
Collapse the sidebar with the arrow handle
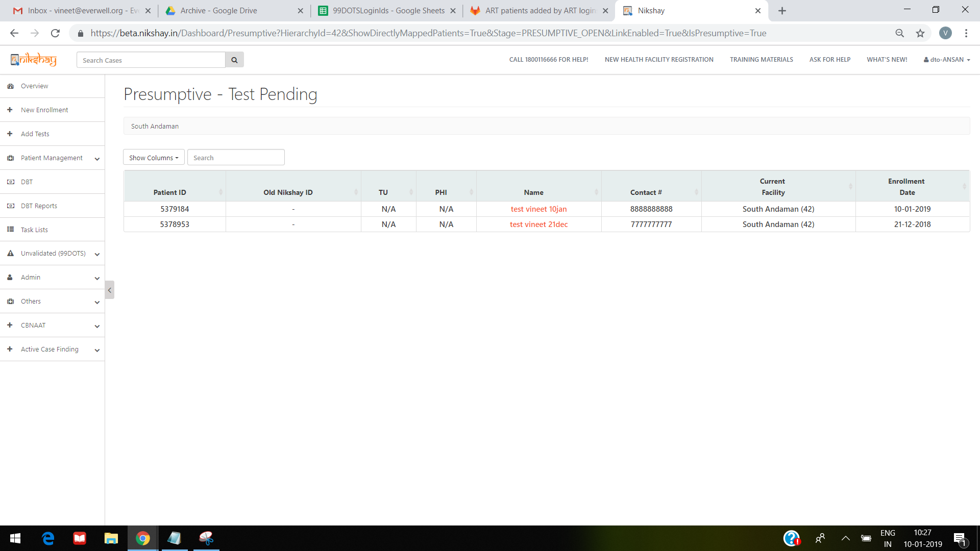click(109, 290)
